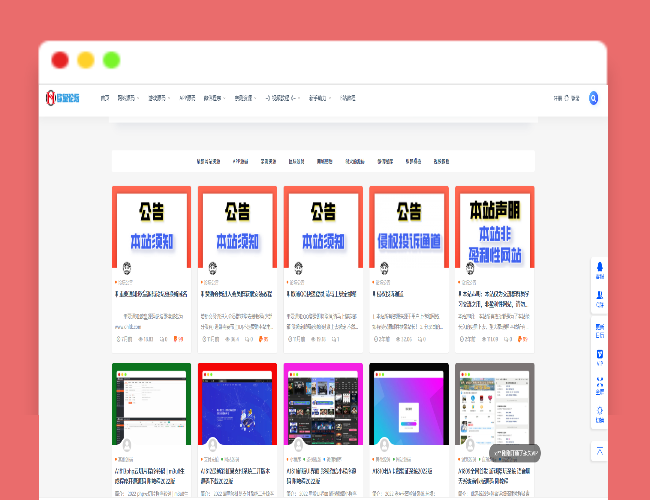Click the blue search icon in header
The height and width of the screenshot is (500, 650).
point(593,98)
